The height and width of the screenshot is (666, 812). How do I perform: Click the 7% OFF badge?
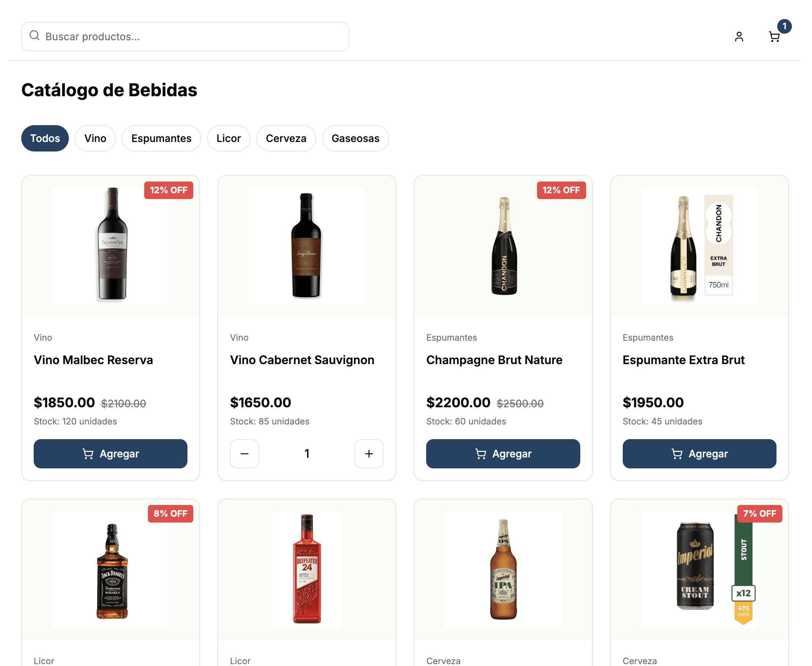pyautogui.click(x=759, y=513)
